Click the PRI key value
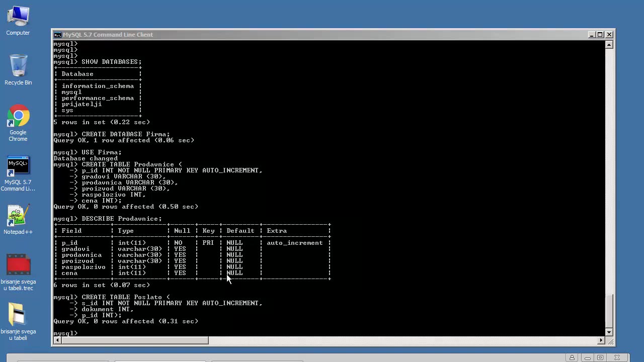 pyautogui.click(x=208, y=243)
